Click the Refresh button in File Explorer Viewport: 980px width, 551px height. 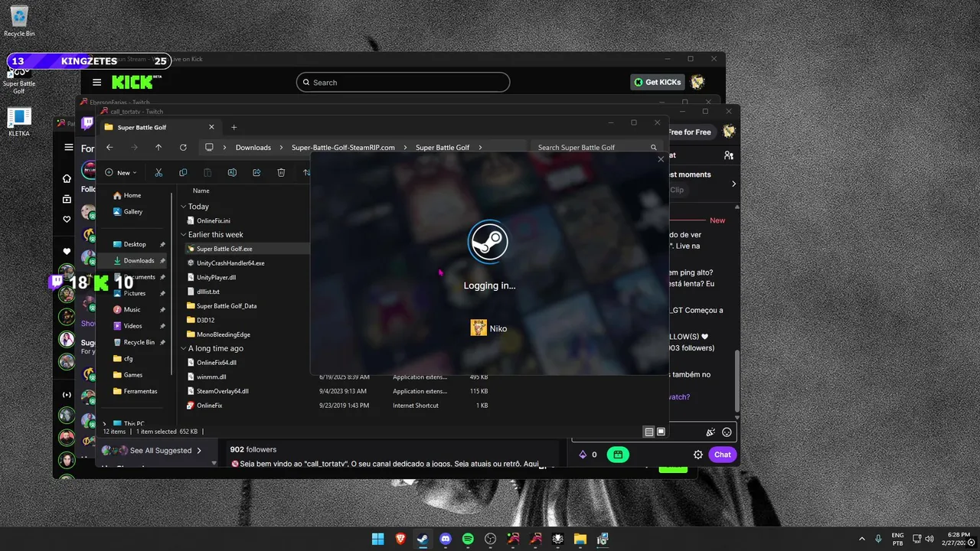(183, 148)
